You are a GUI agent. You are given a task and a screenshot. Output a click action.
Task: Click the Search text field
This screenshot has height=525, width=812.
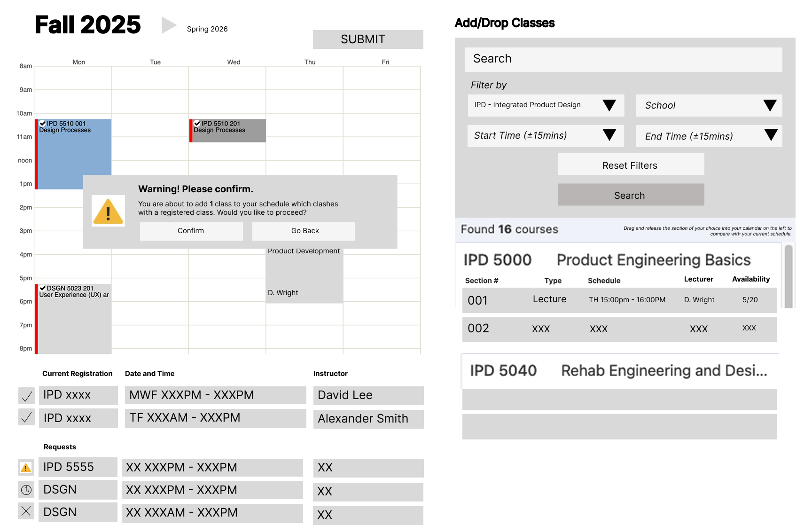click(x=623, y=59)
